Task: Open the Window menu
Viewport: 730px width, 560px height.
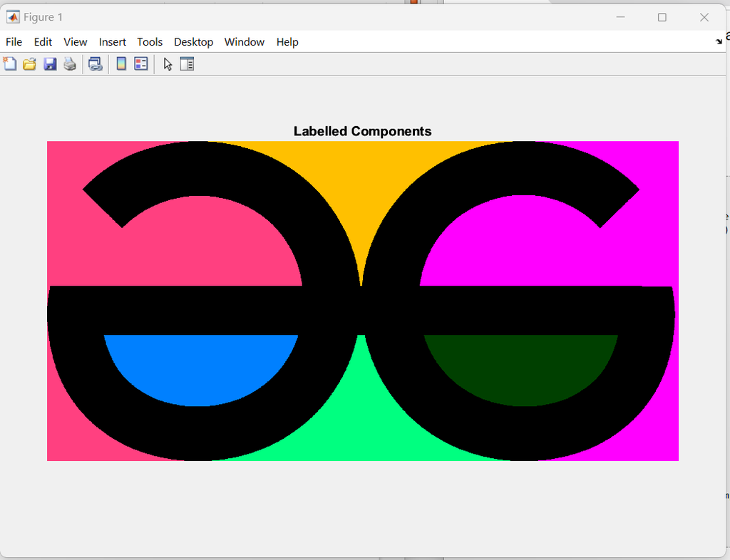Action: [x=244, y=42]
